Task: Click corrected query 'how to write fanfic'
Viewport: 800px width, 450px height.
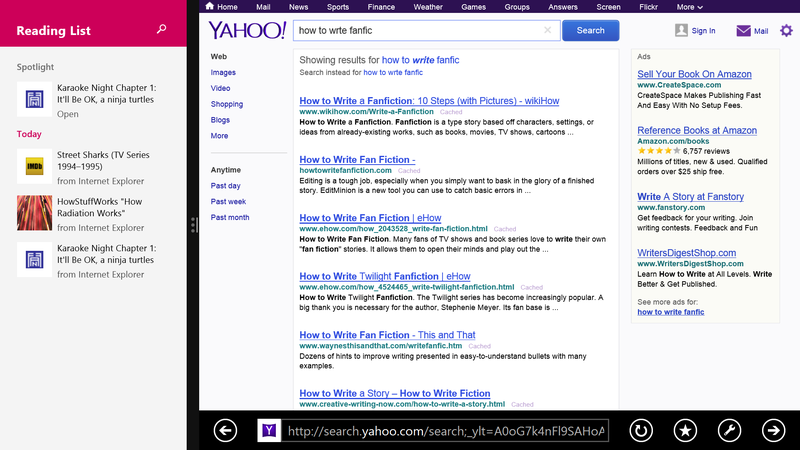Action: (x=420, y=60)
